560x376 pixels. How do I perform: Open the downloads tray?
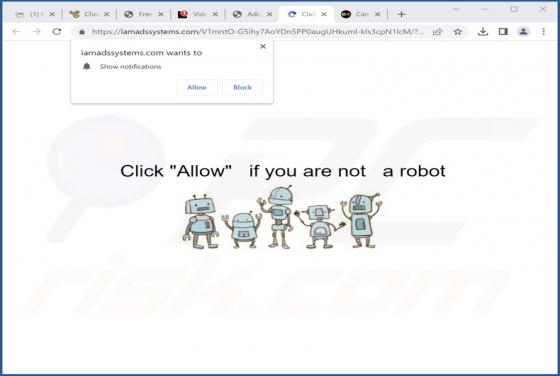482,32
